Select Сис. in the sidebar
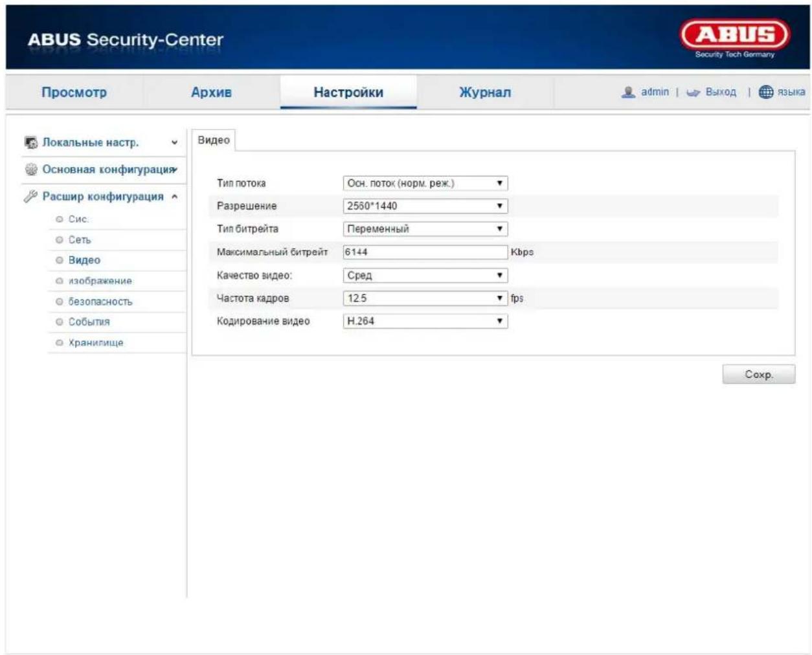Image resolution: width=812 pixels, height=655 pixels. click(78, 219)
